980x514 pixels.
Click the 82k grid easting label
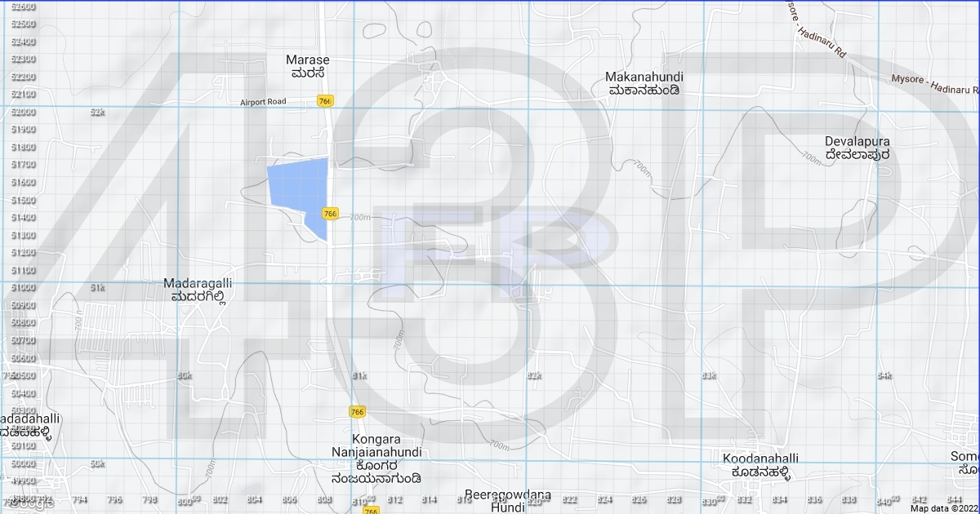pos(534,376)
